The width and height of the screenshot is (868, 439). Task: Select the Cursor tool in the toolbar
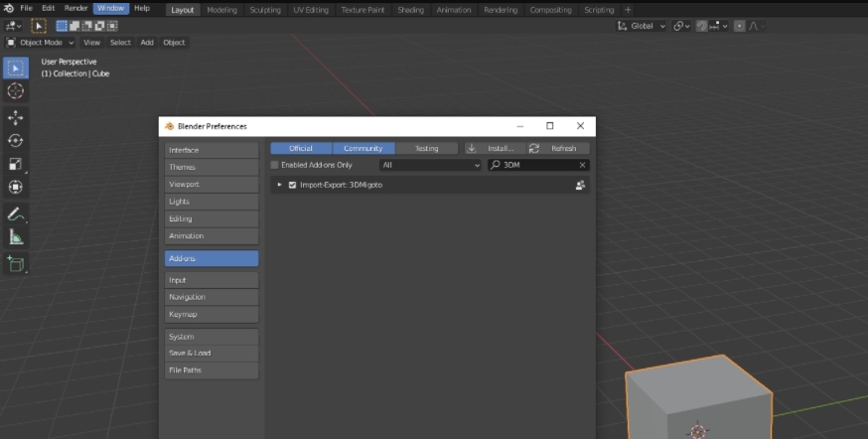click(16, 91)
